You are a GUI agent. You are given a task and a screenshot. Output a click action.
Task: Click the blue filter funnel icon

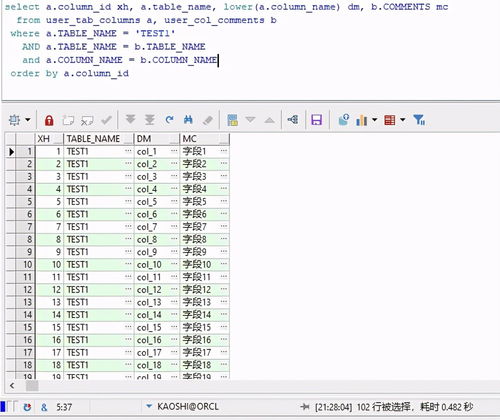tap(419, 120)
